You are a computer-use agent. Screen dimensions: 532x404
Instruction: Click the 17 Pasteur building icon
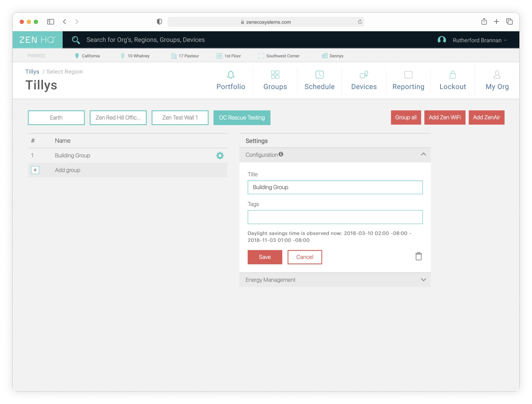tap(174, 56)
